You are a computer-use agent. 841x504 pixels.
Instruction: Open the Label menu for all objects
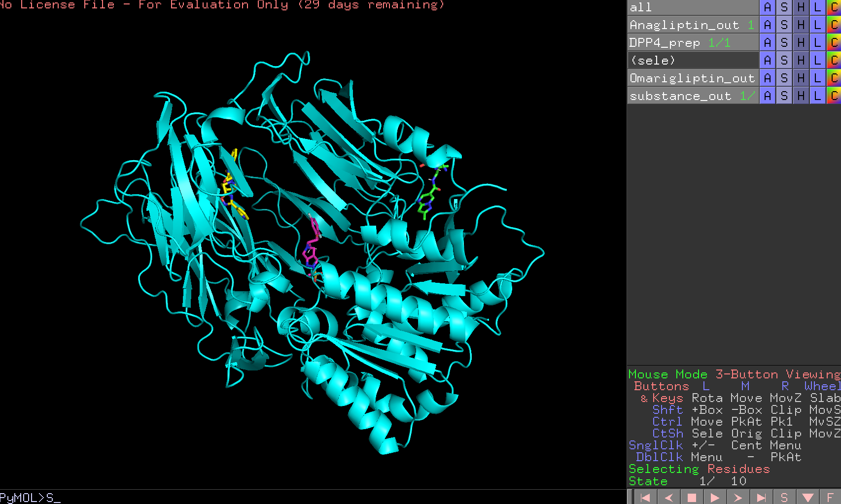[x=817, y=7]
